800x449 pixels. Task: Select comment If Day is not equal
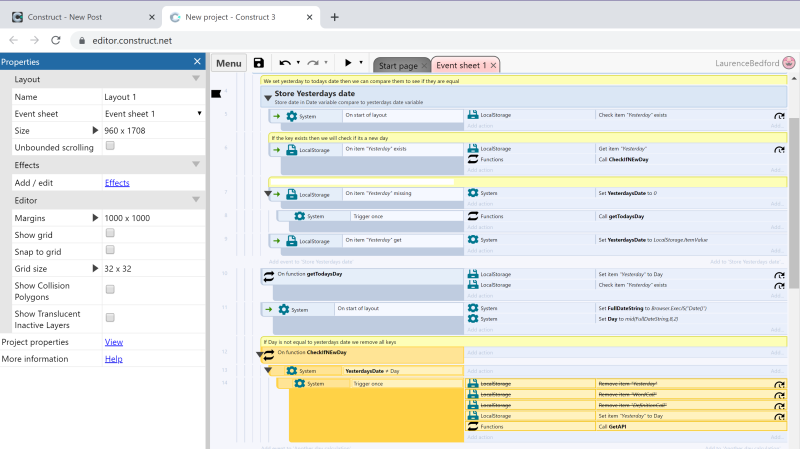523,342
